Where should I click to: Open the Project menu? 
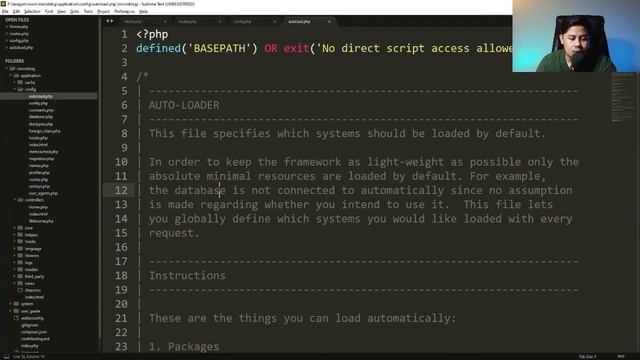point(103,11)
